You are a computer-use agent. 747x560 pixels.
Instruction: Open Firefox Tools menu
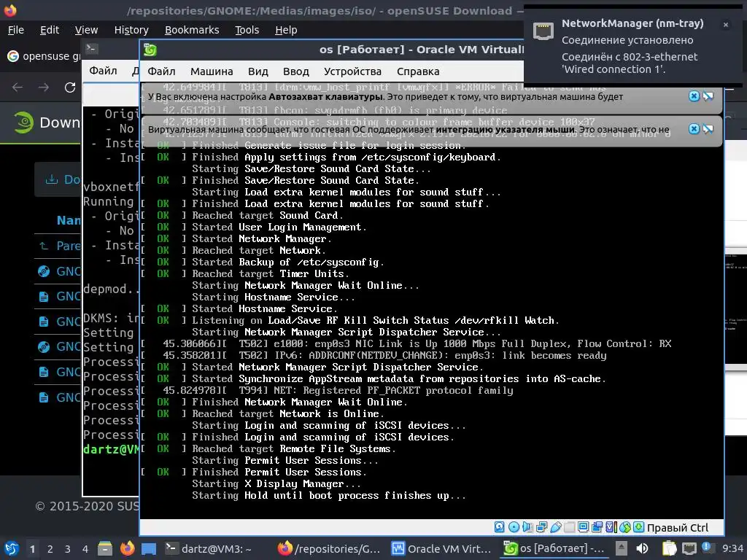point(247,30)
